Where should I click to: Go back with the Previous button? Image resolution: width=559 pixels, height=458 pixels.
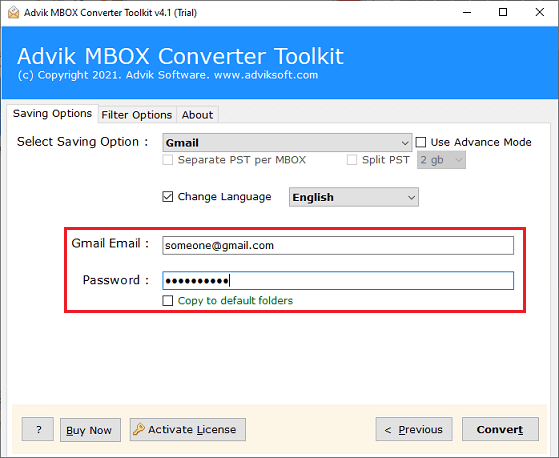tap(414, 429)
